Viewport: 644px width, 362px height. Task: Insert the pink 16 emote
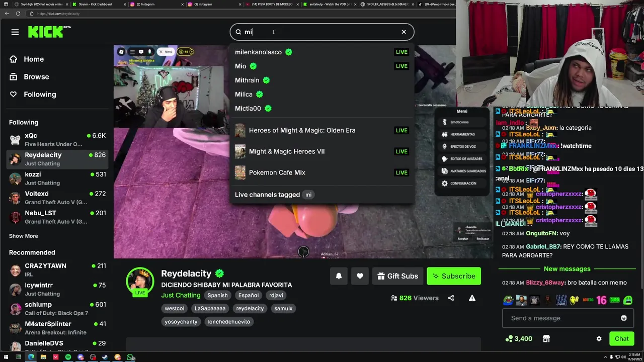[601, 301]
